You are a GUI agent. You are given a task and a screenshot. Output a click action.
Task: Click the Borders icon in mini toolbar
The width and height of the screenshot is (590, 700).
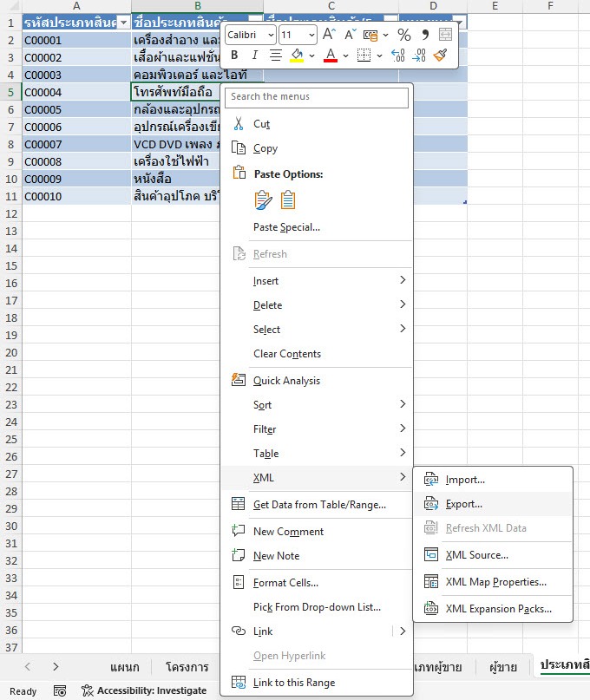pos(364,56)
